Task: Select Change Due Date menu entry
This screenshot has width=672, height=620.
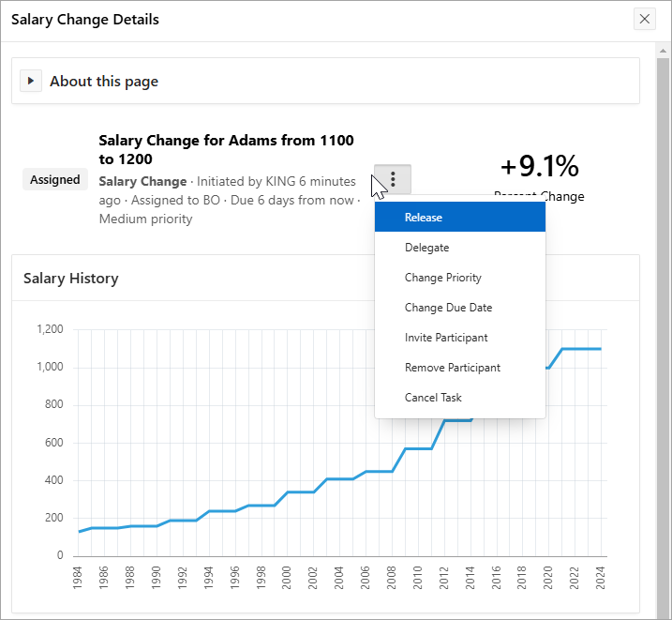Action: pyautogui.click(x=448, y=308)
